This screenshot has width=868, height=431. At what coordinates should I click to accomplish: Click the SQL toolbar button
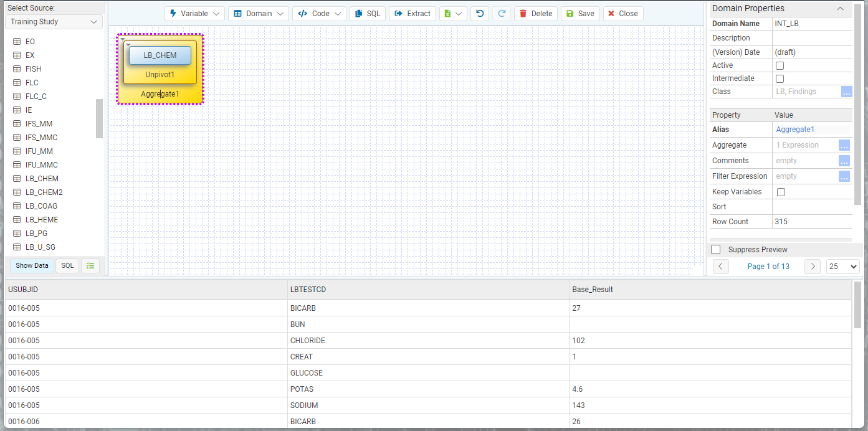click(368, 14)
